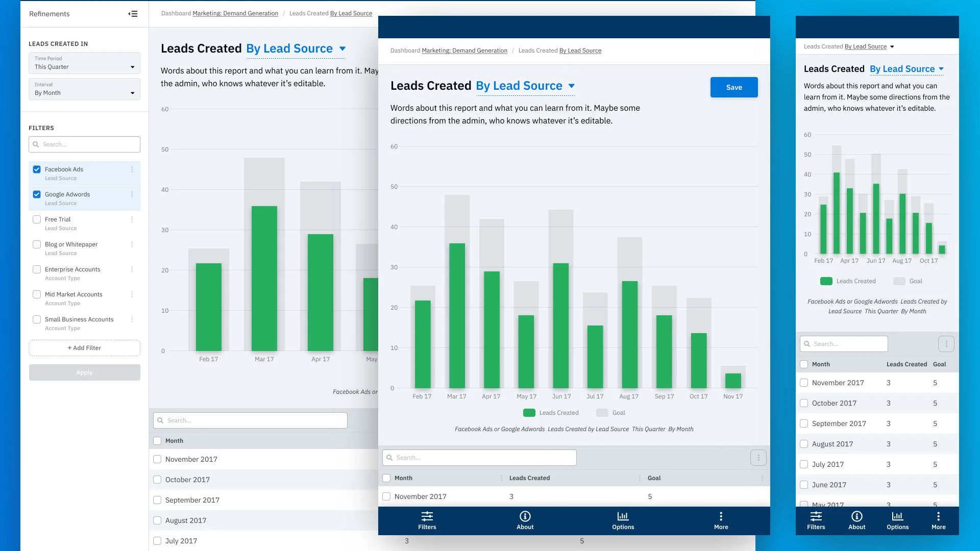Uncheck the Facebook Ads filter
The width and height of the screenshot is (980, 551).
(x=37, y=169)
